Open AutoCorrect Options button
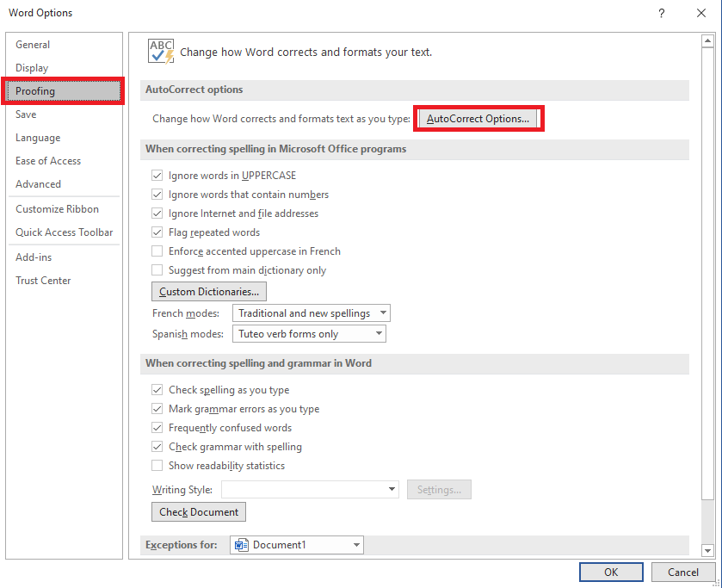 pos(478,119)
